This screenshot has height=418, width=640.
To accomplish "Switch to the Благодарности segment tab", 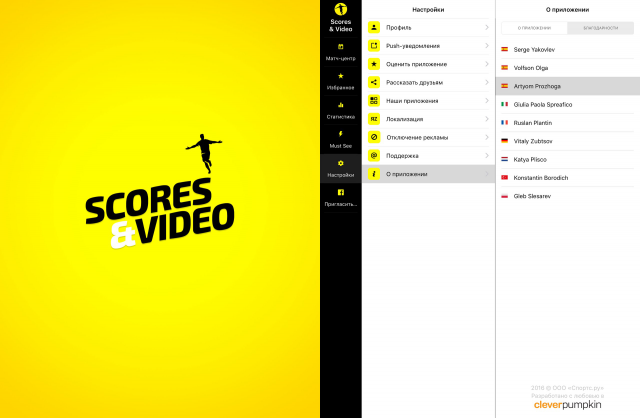I will (x=600, y=28).
